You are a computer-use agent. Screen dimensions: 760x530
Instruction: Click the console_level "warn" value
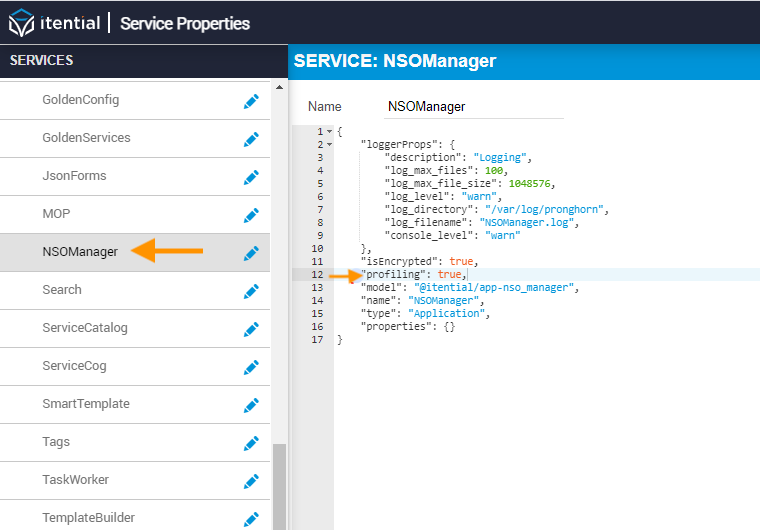pos(503,236)
